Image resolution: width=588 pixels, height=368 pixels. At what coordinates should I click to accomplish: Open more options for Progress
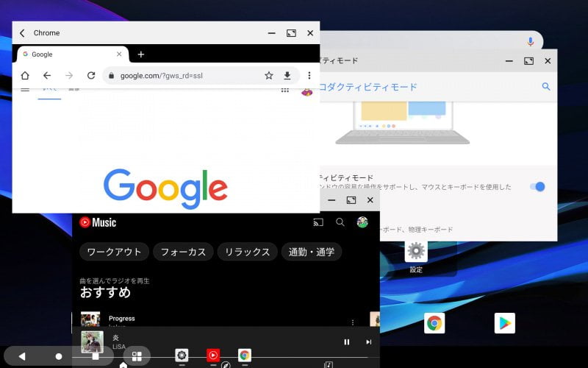[353, 322]
